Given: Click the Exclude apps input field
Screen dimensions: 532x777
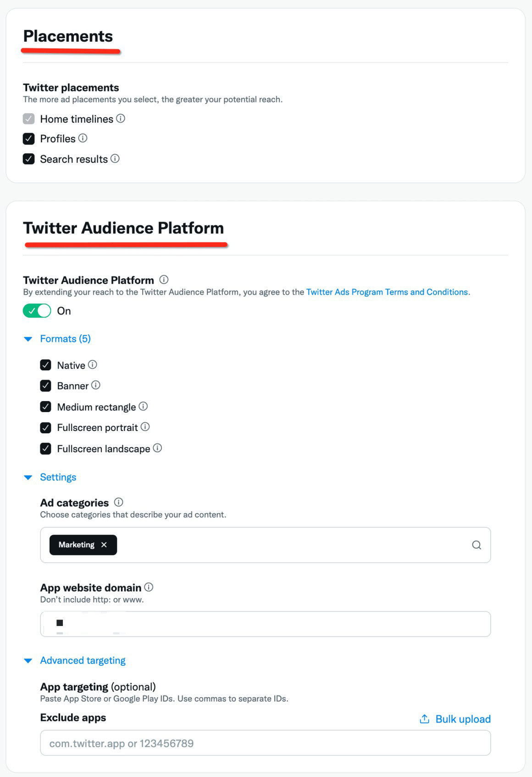Looking at the screenshot, I should pos(265,743).
